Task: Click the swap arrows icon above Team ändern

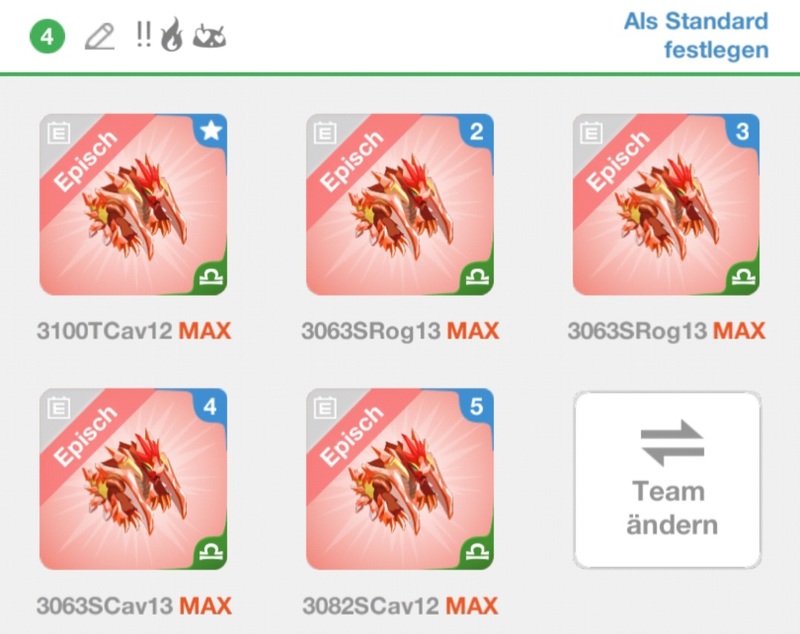Action: pos(672,442)
